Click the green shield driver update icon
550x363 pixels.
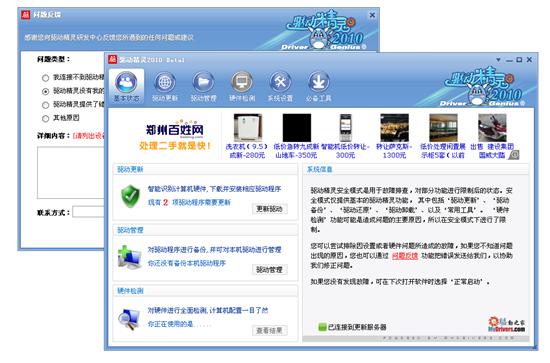pos(130,196)
